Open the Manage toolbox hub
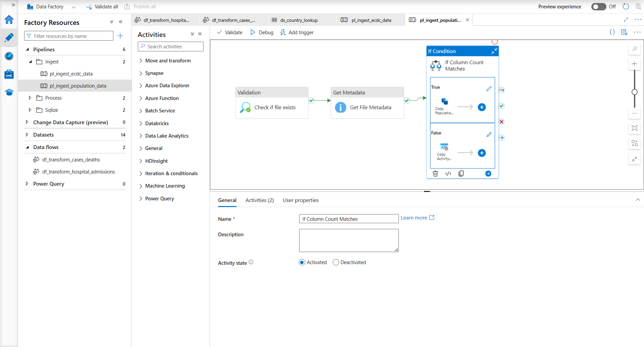 click(x=9, y=74)
